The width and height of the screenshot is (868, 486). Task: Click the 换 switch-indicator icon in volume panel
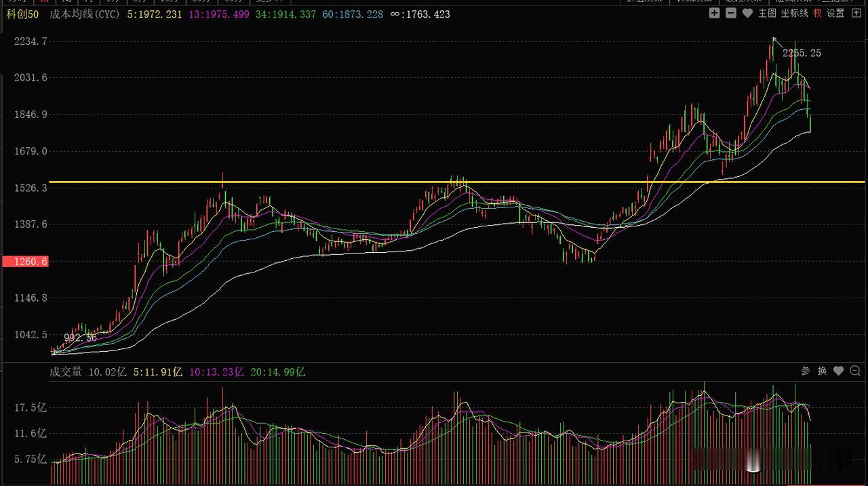click(x=822, y=371)
